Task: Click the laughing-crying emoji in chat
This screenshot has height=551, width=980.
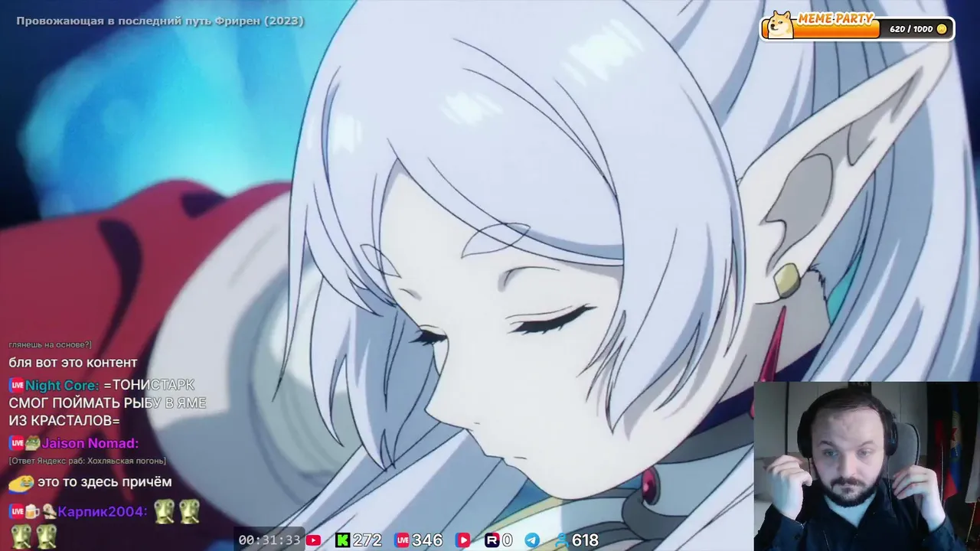Action: click(x=22, y=483)
